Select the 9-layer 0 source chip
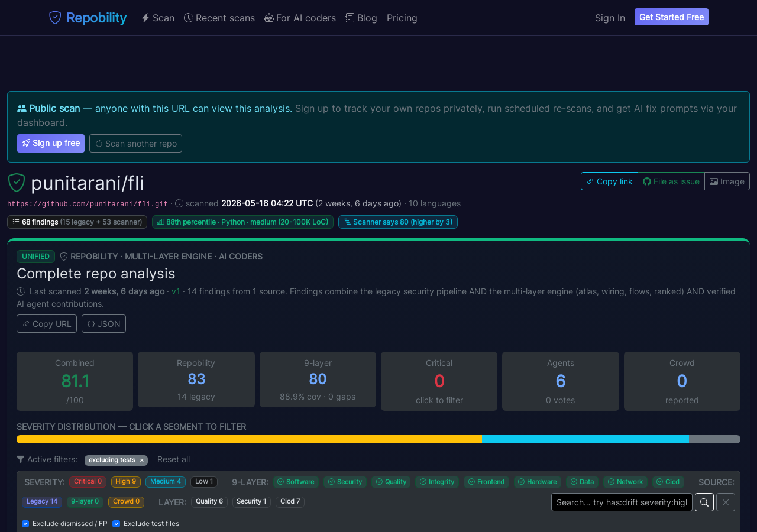This screenshot has height=532, width=757. click(85, 502)
